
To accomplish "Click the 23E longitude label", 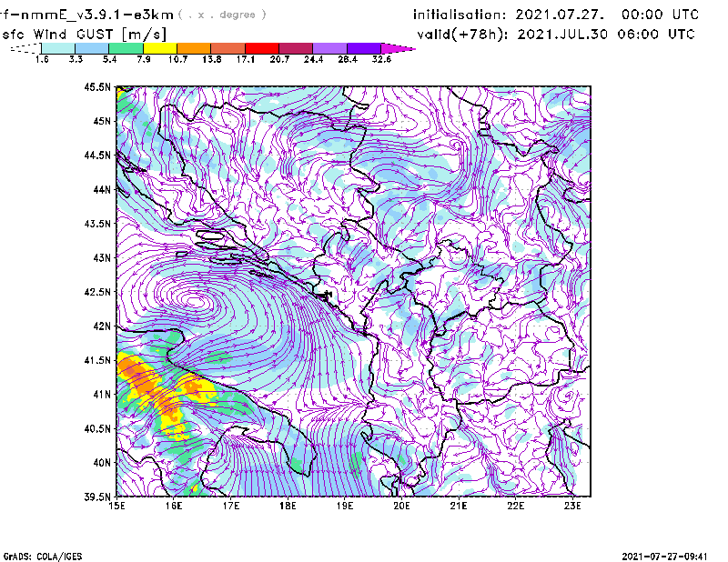I will pyautogui.click(x=572, y=506).
